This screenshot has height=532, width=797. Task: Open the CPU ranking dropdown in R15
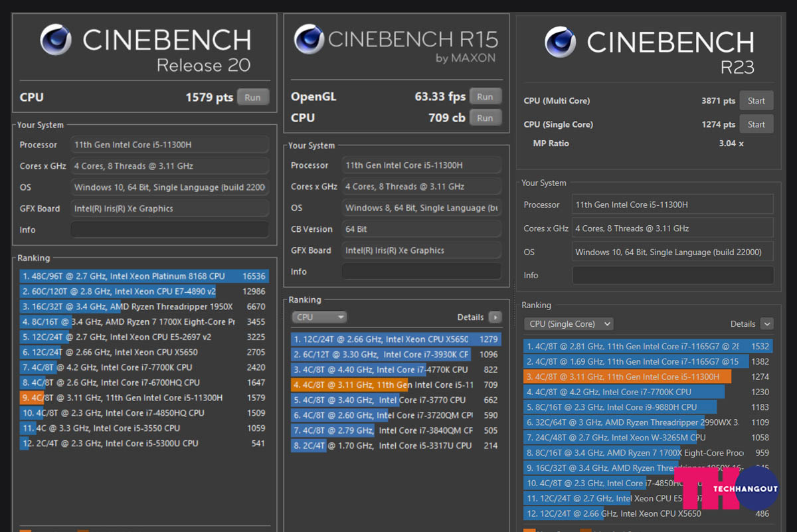point(319,317)
